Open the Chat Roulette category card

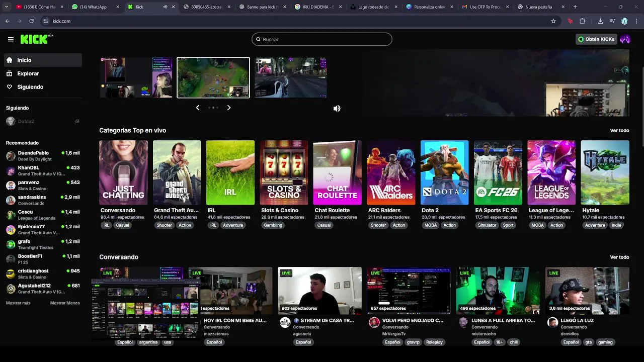(x=337, y=172)
